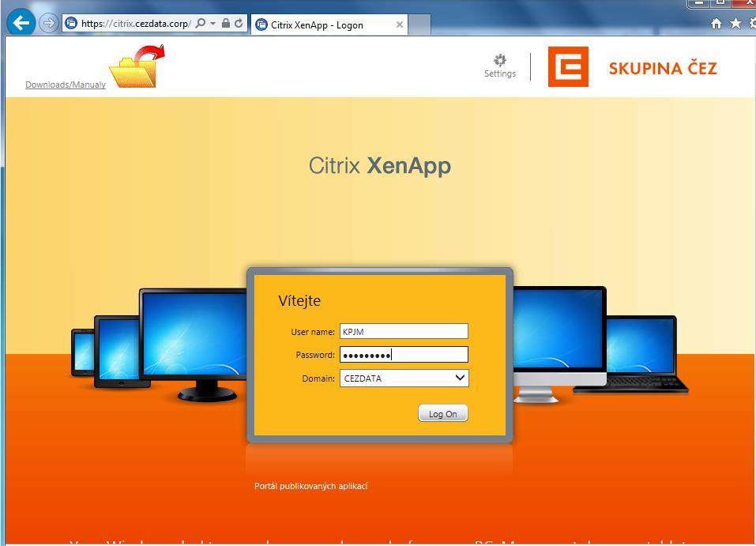Click the Vítejte heading

tap(299, 300)
